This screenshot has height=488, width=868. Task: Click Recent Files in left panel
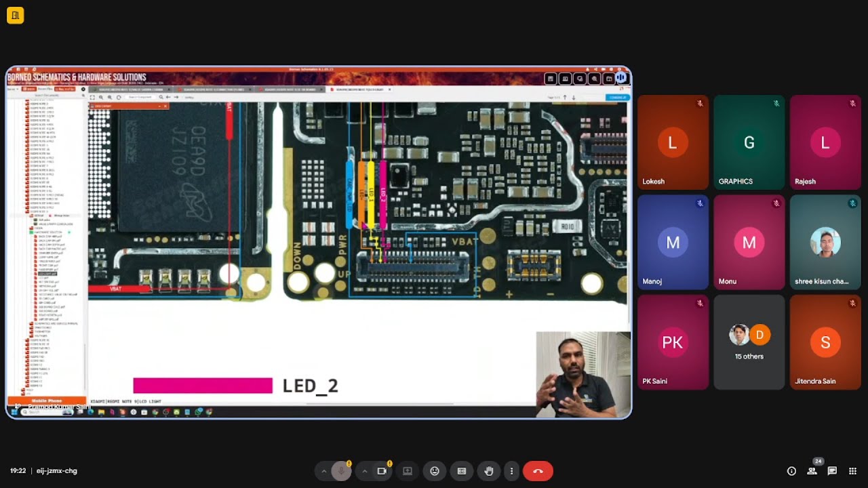pyautogui.click(x=45, y=89)
